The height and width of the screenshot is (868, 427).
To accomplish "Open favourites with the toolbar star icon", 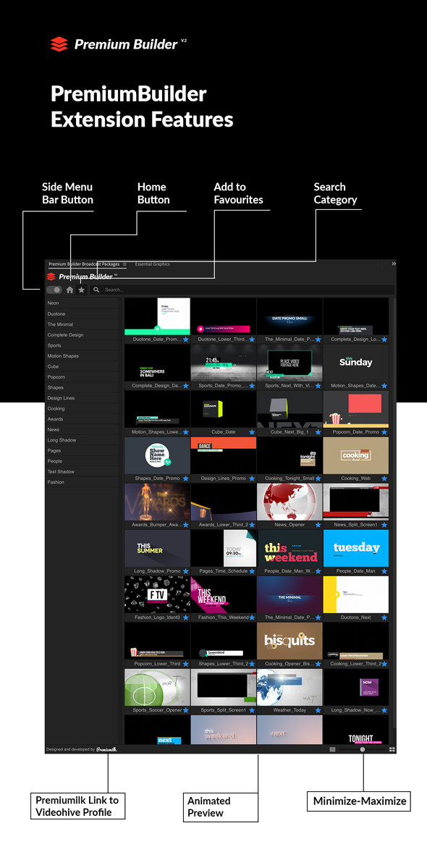I will (81, 290).
